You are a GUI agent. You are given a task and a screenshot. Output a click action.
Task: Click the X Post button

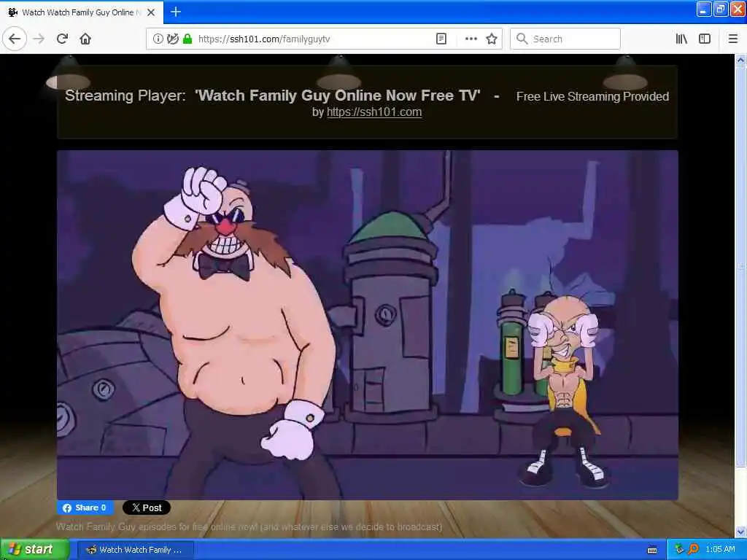(x=147, y=507)
